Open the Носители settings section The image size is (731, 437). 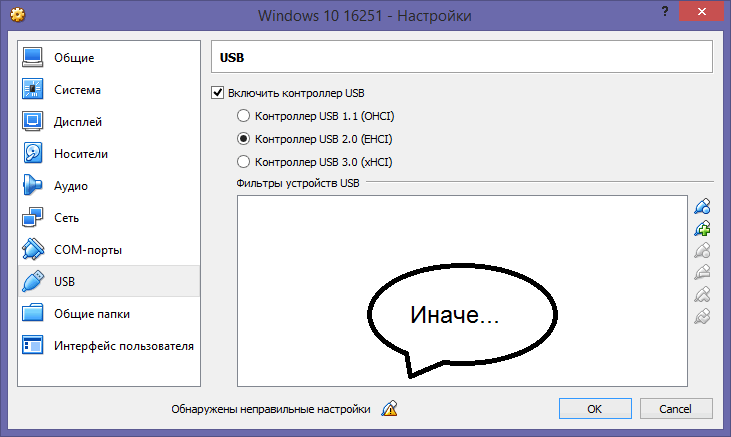tap(109, 153)
